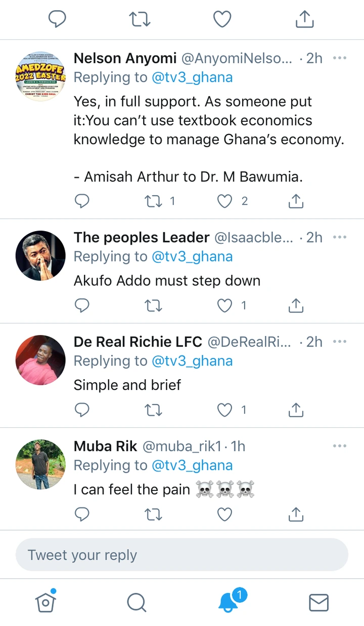The image size is (364, 626).
Task: Like the "Akufo Addo must step down" tweet
Action: pos(224,305)
